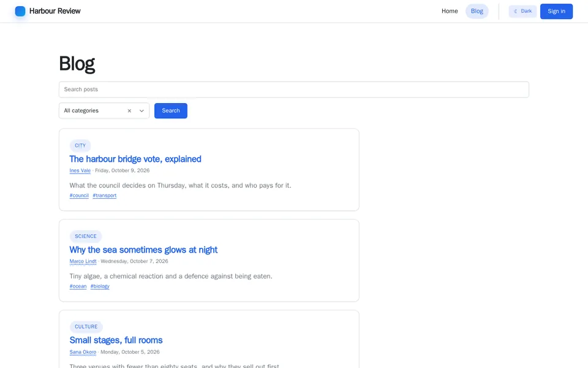
Task: Follow the #biology tag link
Action: 100,286
